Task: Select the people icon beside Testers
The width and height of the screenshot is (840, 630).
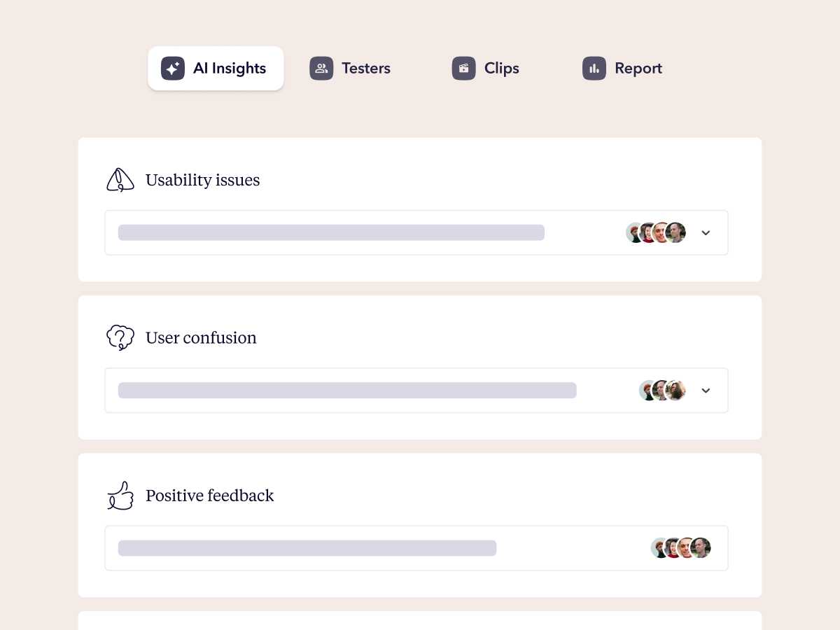Action: [321, 68]
